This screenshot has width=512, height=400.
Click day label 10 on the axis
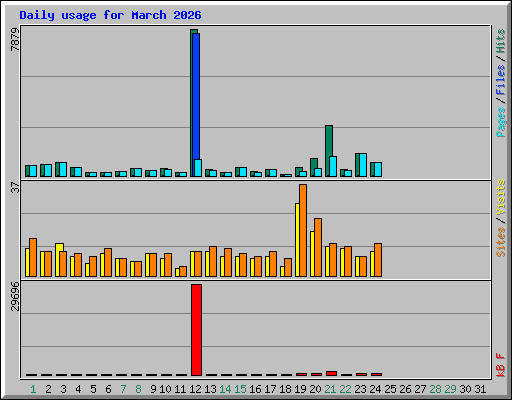165,389
